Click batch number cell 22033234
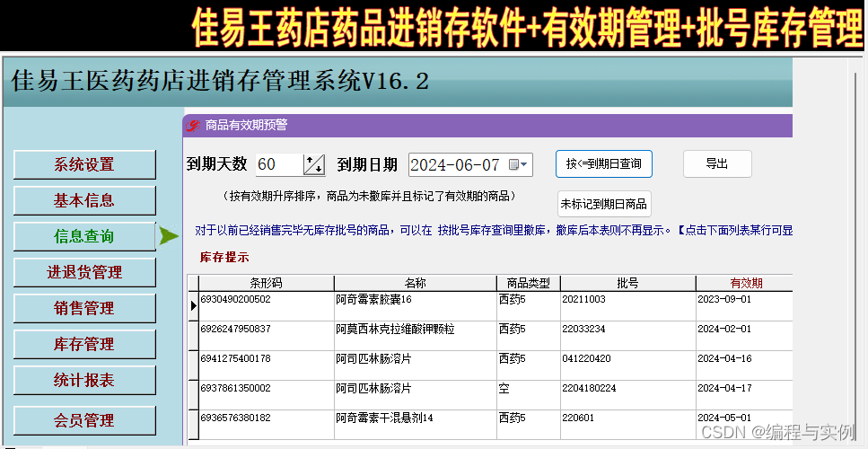This screenshot has height=449, width=868. click(x=627, y=336)
